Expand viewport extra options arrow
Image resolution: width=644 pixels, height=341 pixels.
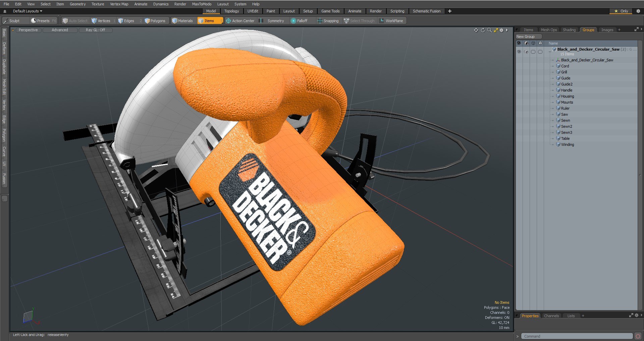507,30
